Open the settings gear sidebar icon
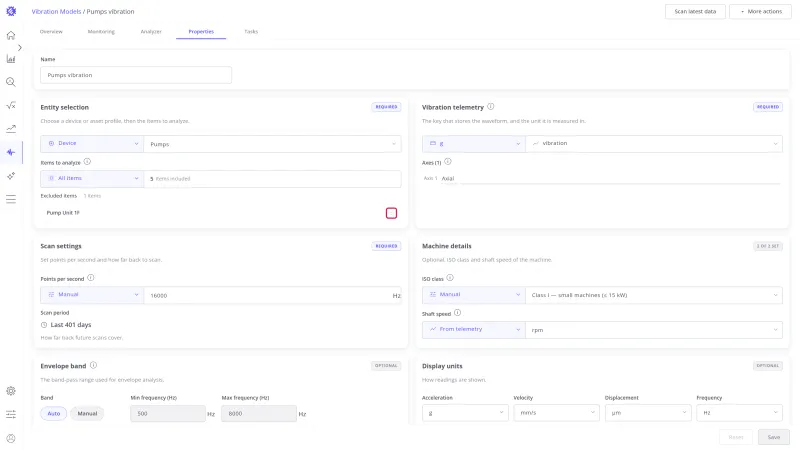The width and height of the screenshot is (800, 450). tap(11, 391)
